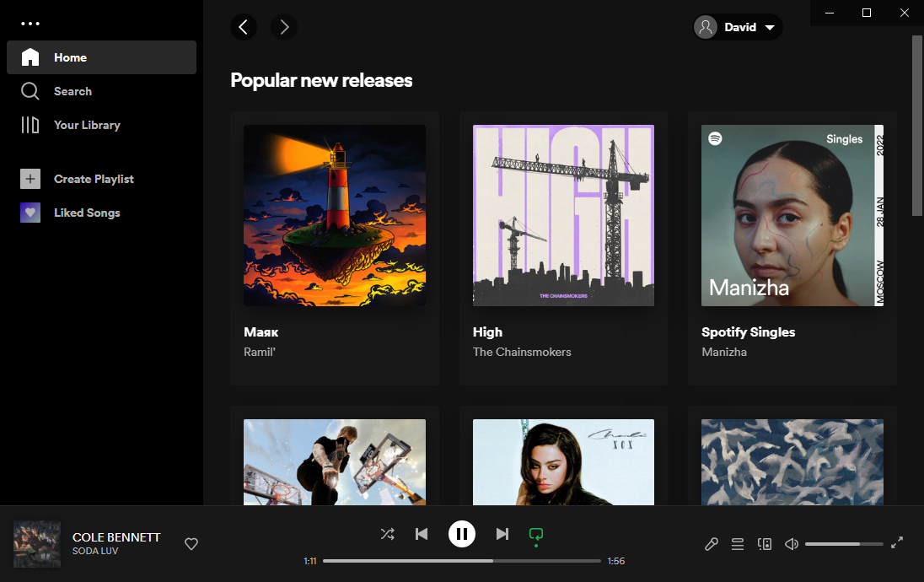The height and width of the screenshot is (582, 924).
Task: Open lyrics with microphone icon
Action: (712, 544)
